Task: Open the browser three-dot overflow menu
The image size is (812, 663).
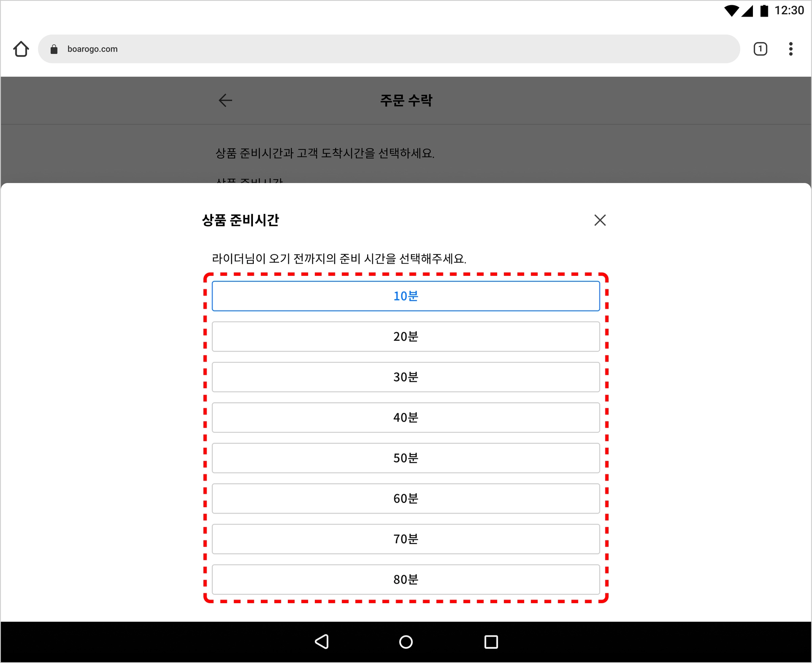Action: [791, 49]
